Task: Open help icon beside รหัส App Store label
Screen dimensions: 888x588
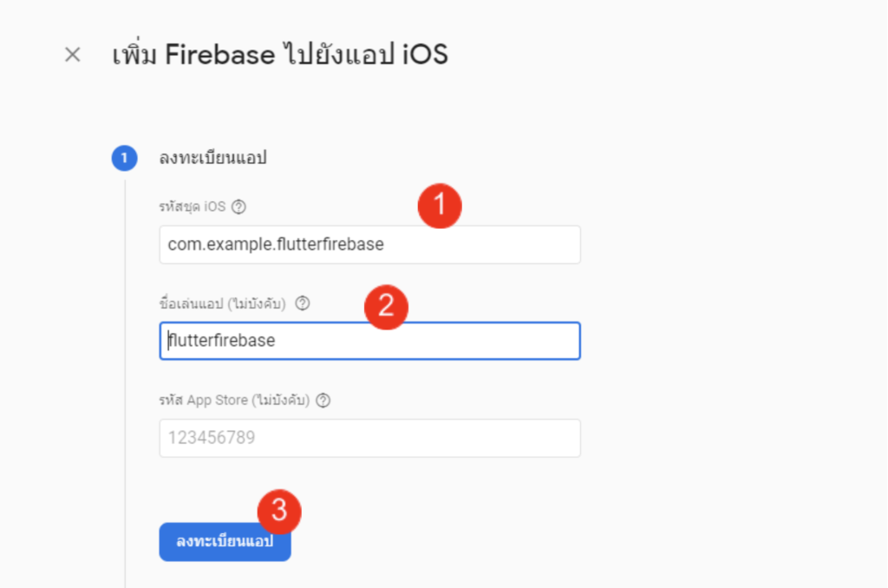Action: (x=323, y=401)
